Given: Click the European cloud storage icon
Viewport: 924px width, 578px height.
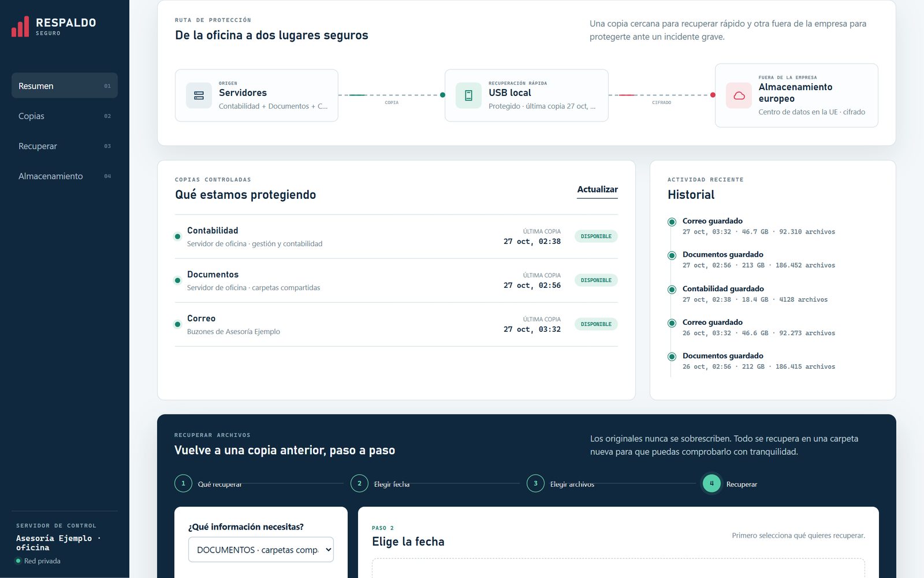Looking at the screenshot, I should [739, 95].
